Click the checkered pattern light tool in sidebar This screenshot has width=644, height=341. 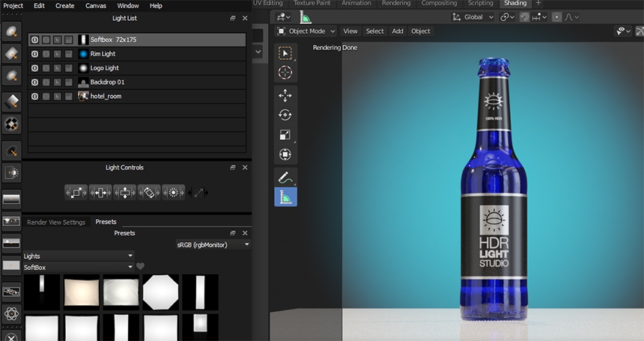pos(11,124)
